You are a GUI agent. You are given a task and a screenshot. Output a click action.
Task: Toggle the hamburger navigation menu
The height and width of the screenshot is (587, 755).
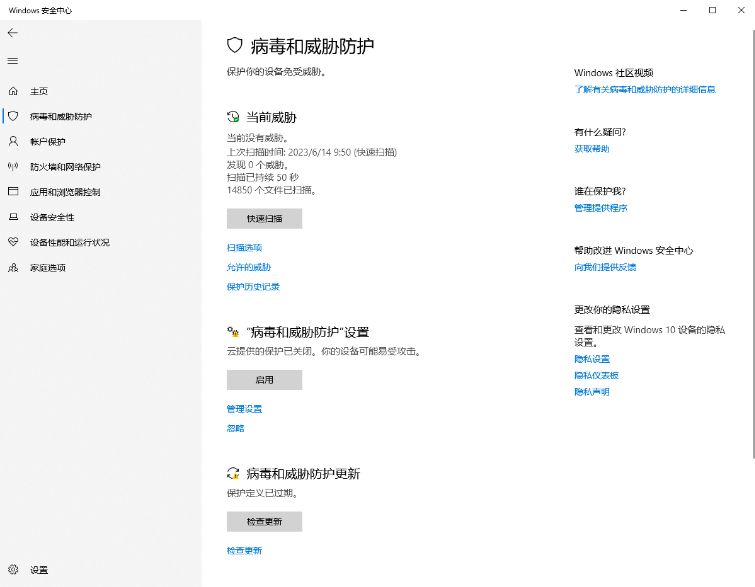tap(13, 61)
